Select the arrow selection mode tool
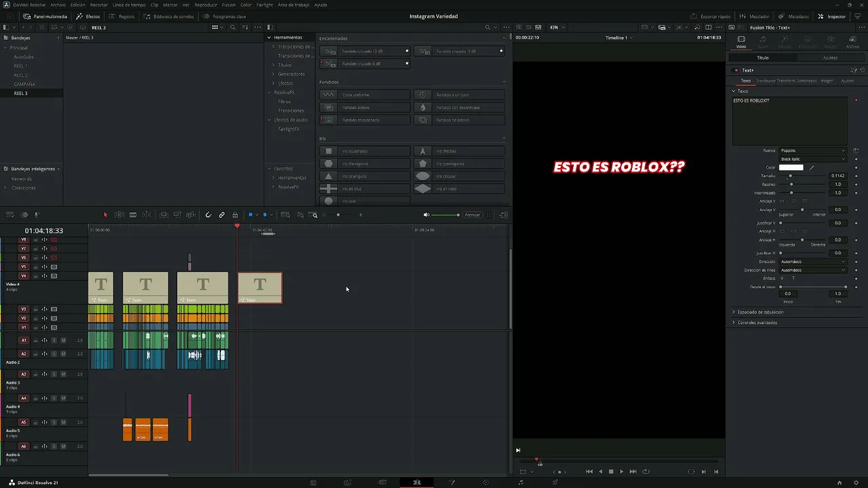This screenshot has width=868, height=488. click(x=105, y=215)
